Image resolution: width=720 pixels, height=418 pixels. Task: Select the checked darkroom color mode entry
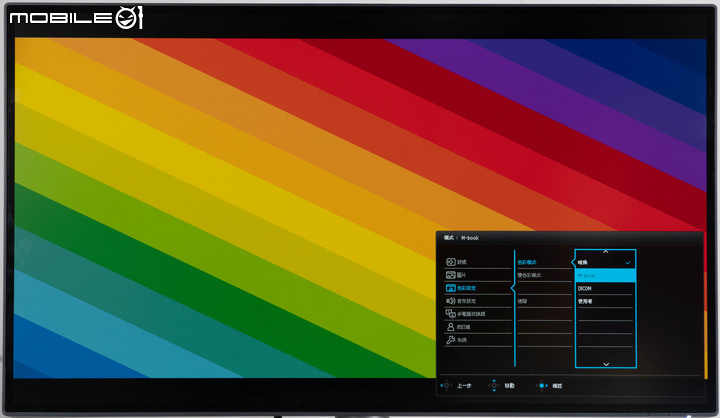605,262
